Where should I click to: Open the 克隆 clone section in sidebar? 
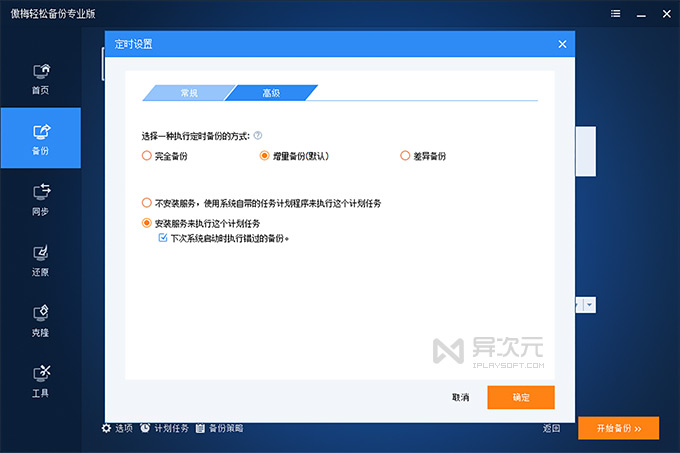point(41,321)
